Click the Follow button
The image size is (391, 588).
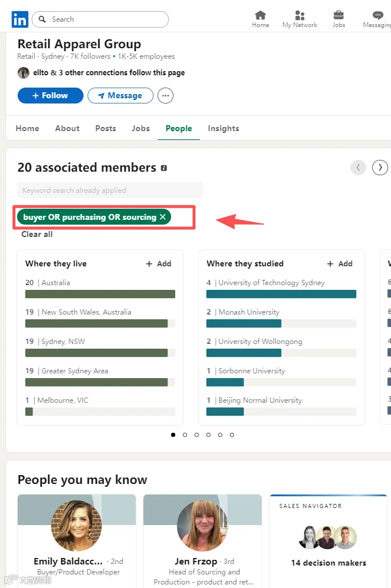point(50,95)
